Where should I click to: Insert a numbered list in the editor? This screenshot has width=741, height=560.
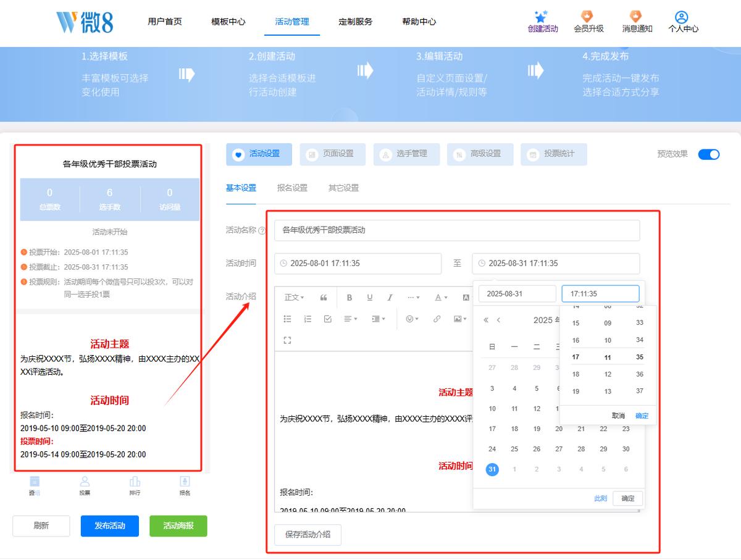point(308,319)
